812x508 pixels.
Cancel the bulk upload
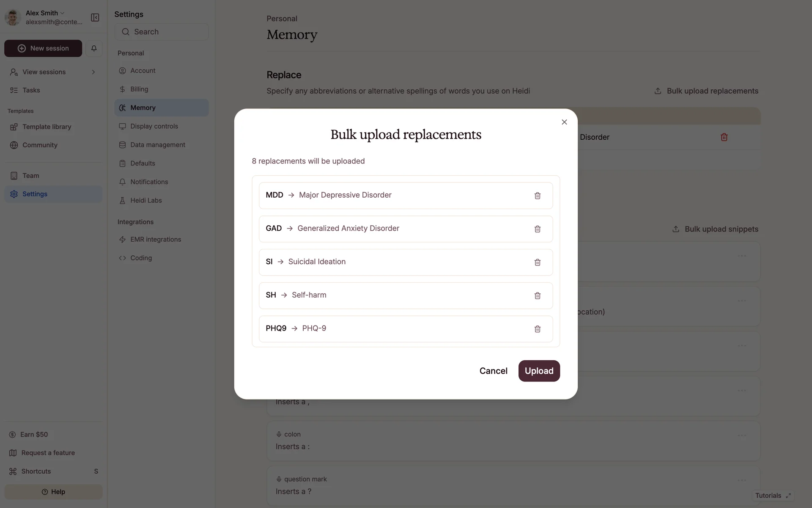tap(493, 371)
